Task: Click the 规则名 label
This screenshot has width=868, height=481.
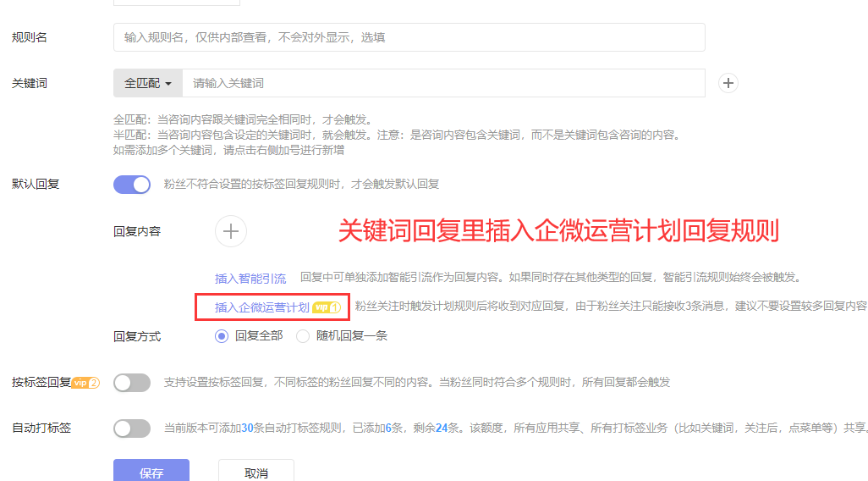Action: (x=30, y=37)
